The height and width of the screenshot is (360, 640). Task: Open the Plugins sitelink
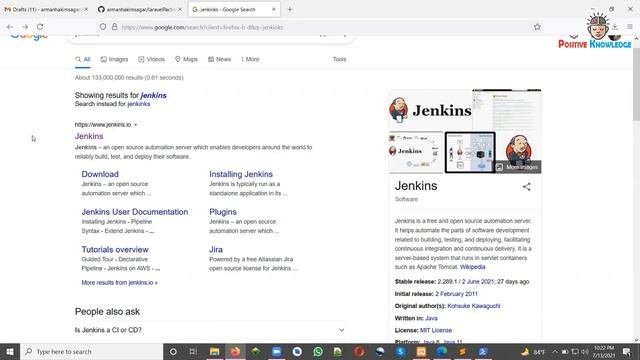(223, 212)
